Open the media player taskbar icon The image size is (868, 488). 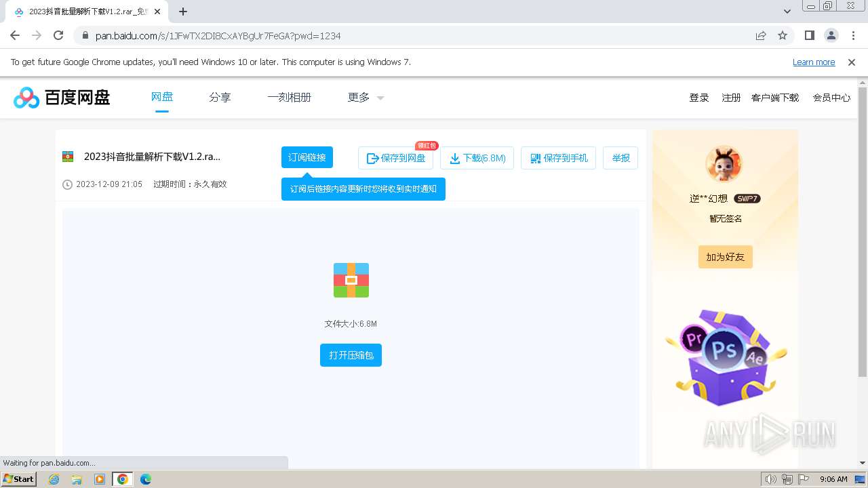tap(100, 479)
